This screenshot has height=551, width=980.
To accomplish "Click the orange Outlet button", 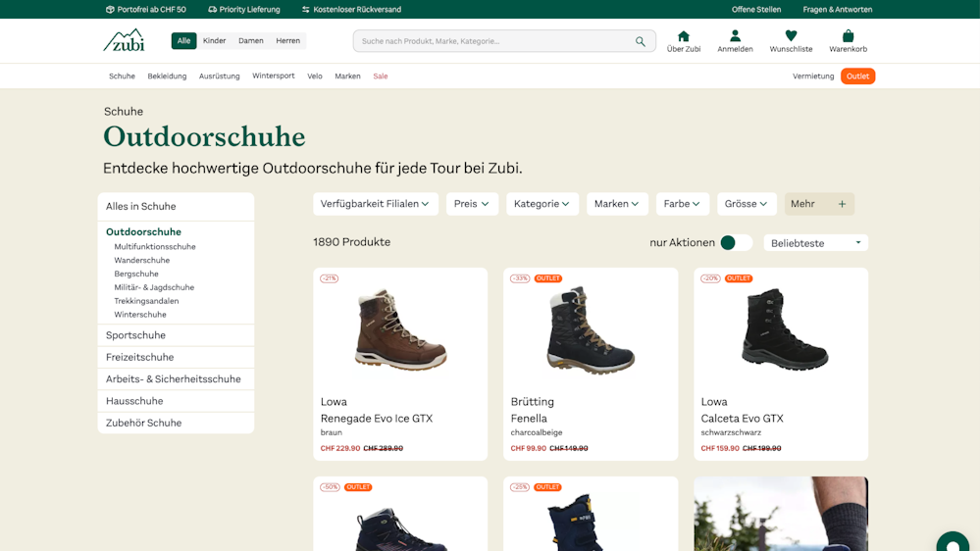I will [857, 76].
